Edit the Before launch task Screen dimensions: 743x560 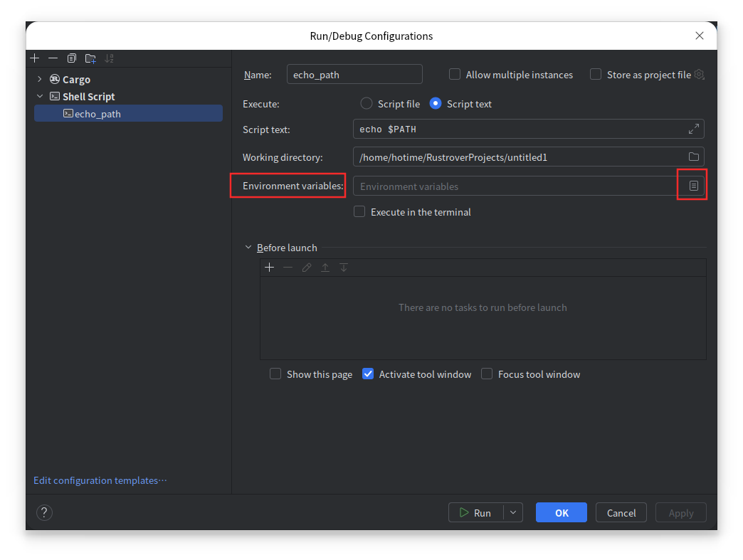click(307, 268)
